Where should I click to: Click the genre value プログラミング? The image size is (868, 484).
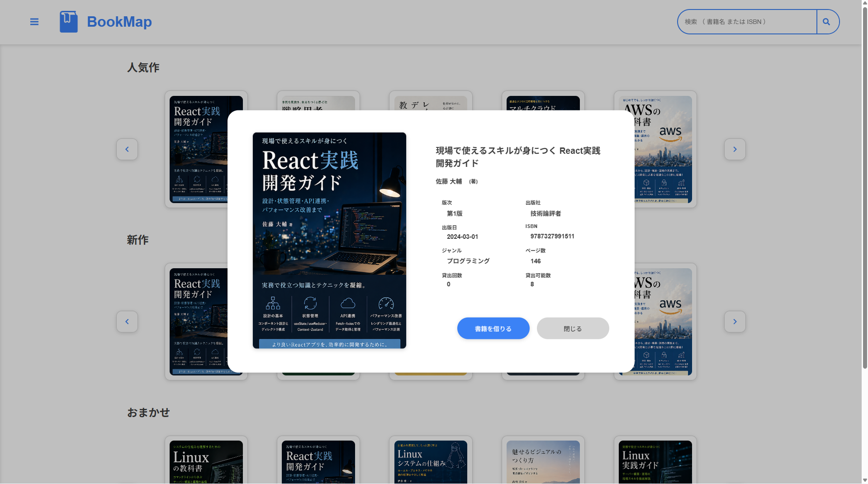click(x=468, y=261)
